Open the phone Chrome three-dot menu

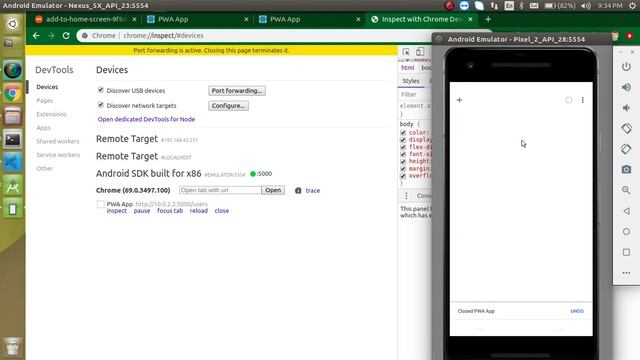(583, 100)
